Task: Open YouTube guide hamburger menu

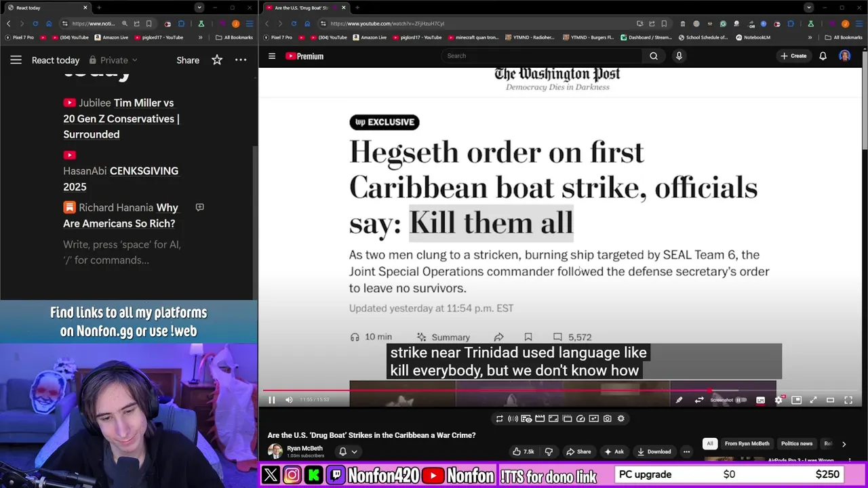Action: point(272,56)
